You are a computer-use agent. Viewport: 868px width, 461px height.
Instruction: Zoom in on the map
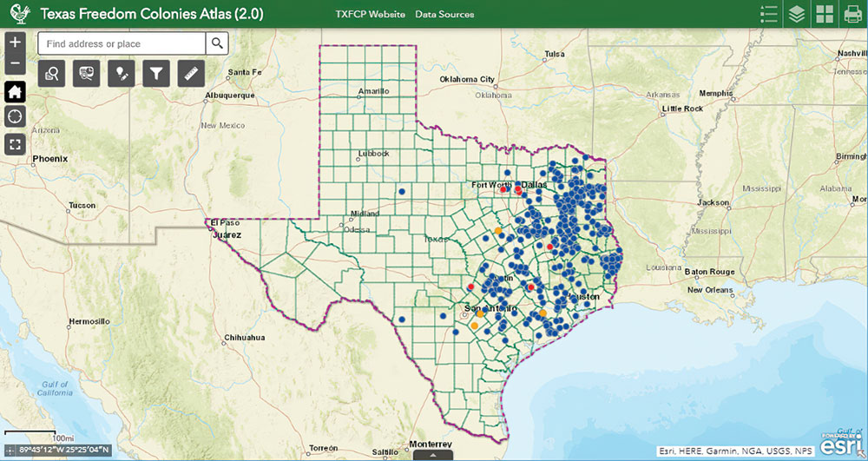[15, 43]
